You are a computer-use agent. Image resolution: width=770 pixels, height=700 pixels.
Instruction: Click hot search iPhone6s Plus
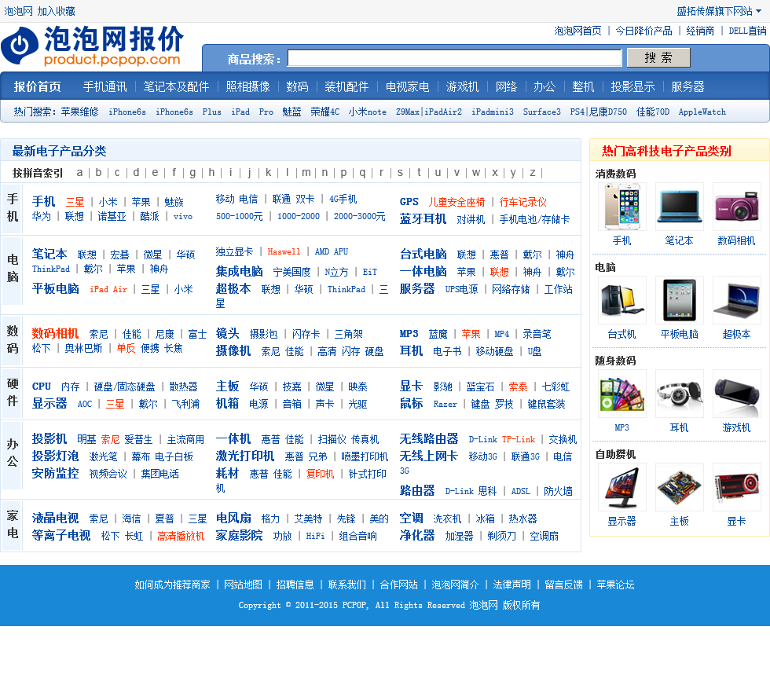pos(189,112)
